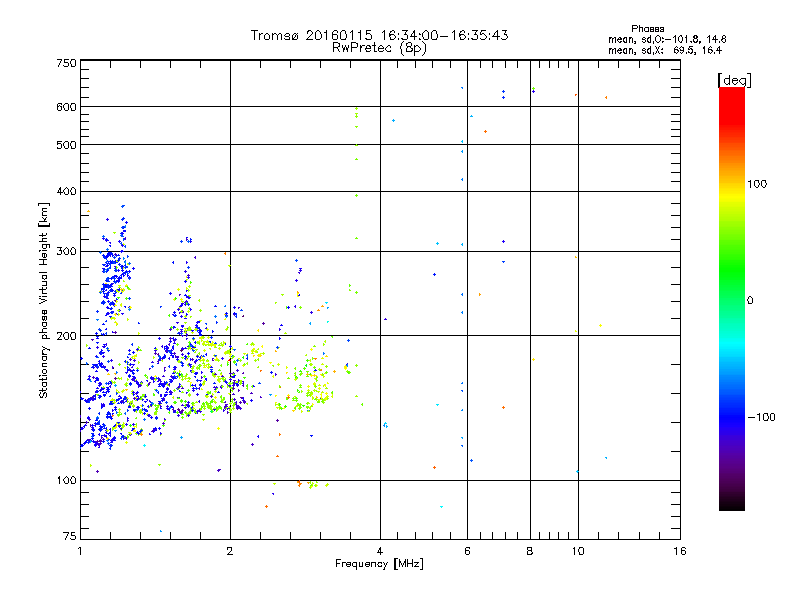Viewport: 800px width, 600px height.
Task: Click the 'Stationary phase Virtual Height [km]' axis label
Action: tap(44, 300)
